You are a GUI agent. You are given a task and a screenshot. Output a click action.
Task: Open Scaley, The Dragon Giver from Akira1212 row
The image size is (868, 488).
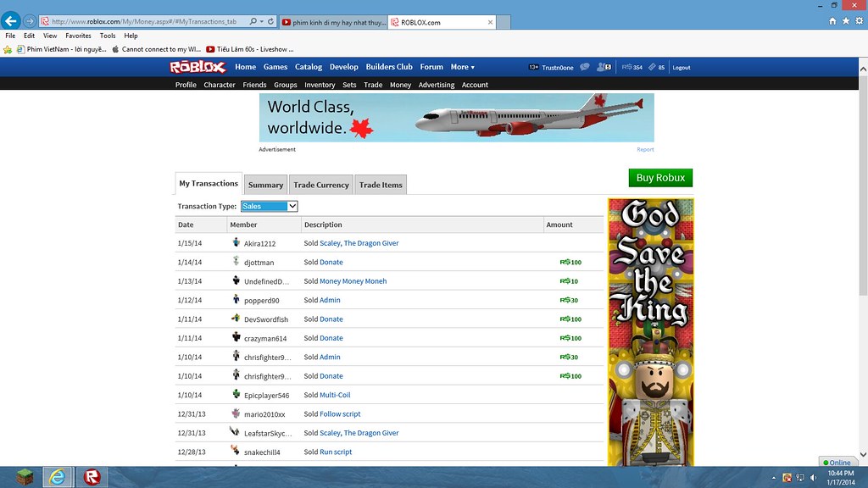point(359,243)
